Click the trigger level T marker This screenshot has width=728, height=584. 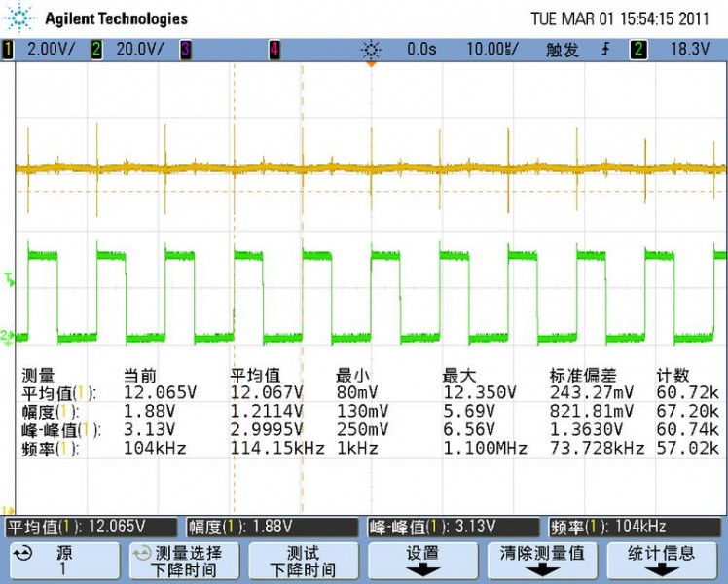click(x=10, y=281)
